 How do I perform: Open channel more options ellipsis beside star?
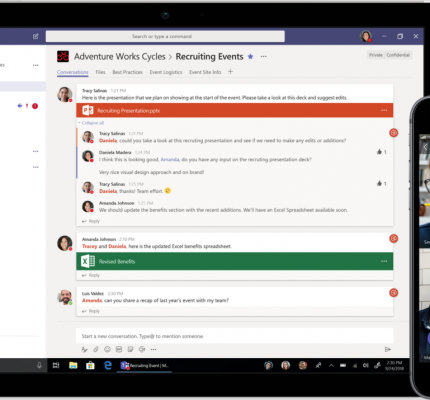tap(264, 57)
